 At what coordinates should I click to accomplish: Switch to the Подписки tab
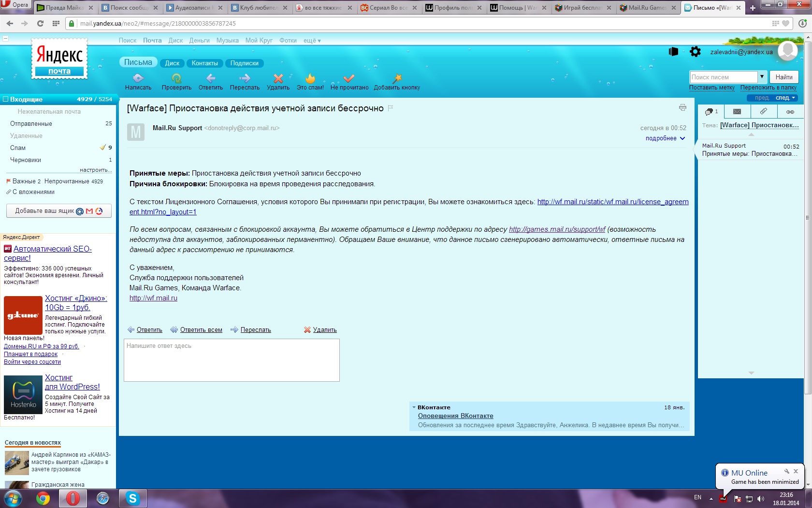click(x=244, y=63)
